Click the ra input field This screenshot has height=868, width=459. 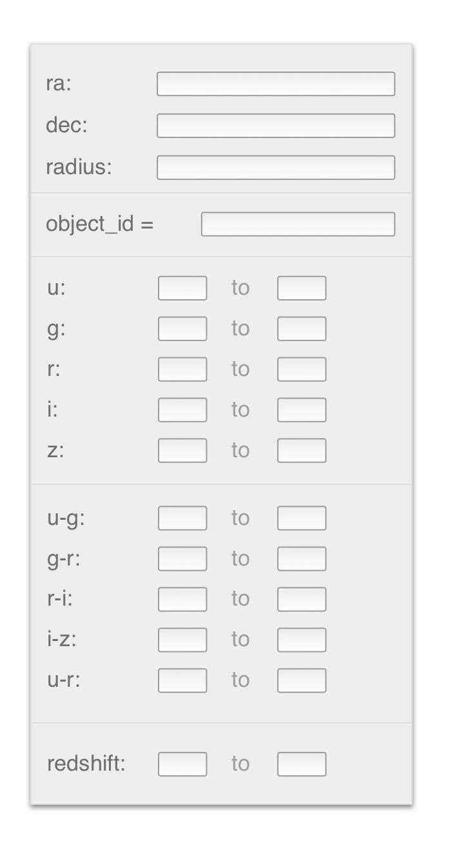point(275,84)
